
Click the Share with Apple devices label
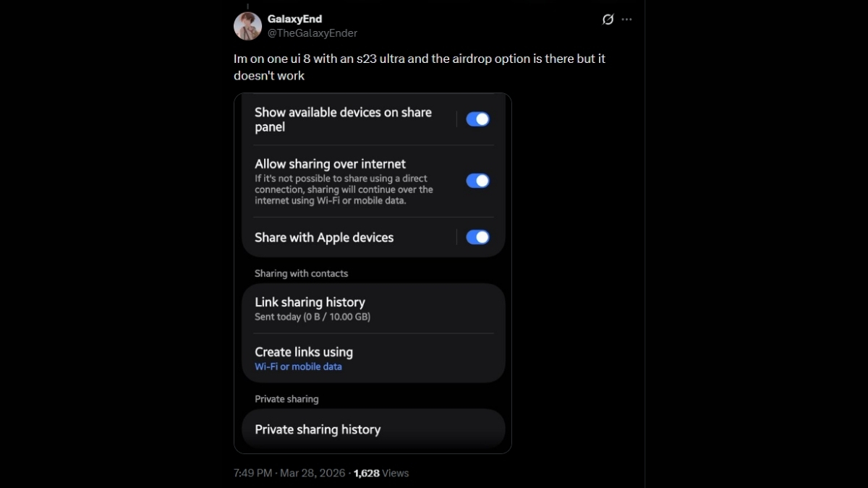324,237
